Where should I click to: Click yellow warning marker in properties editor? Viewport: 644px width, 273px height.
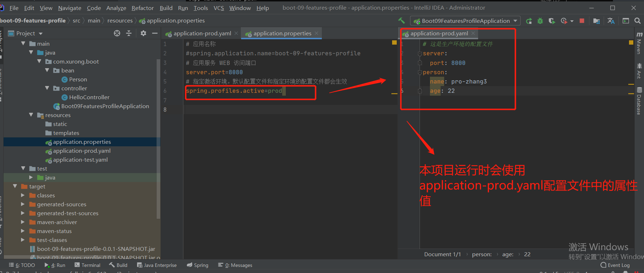(x=394, y=42)
